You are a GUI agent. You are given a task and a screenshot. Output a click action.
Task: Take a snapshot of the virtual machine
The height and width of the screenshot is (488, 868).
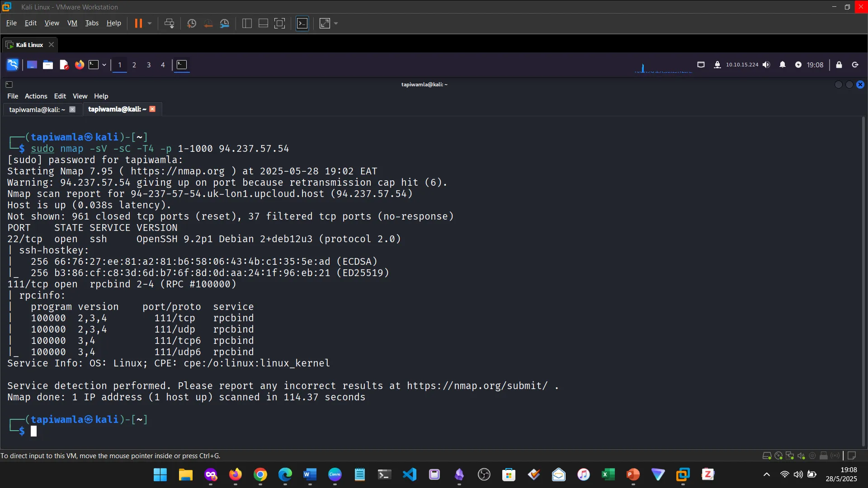pos(191,23)
